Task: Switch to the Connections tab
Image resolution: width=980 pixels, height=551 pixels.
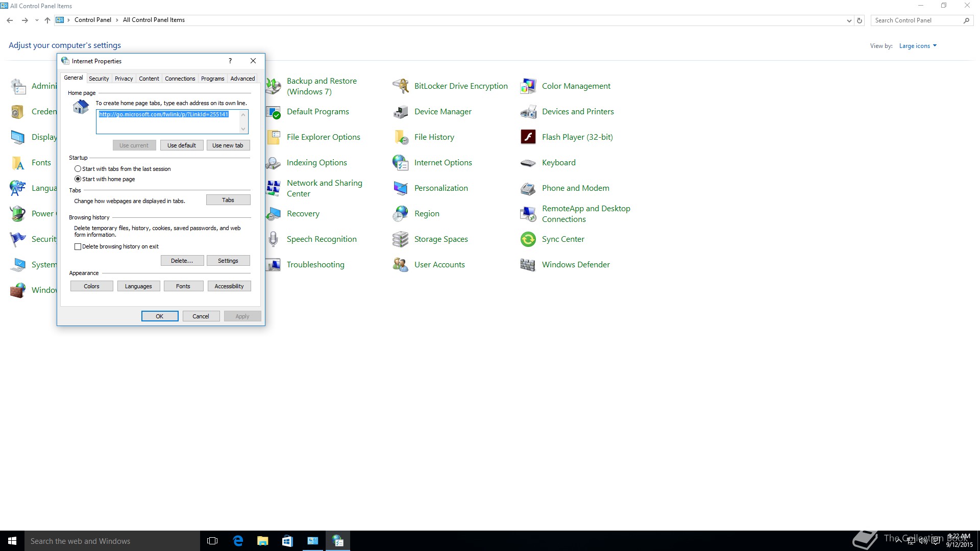Action: click(180, 79)
